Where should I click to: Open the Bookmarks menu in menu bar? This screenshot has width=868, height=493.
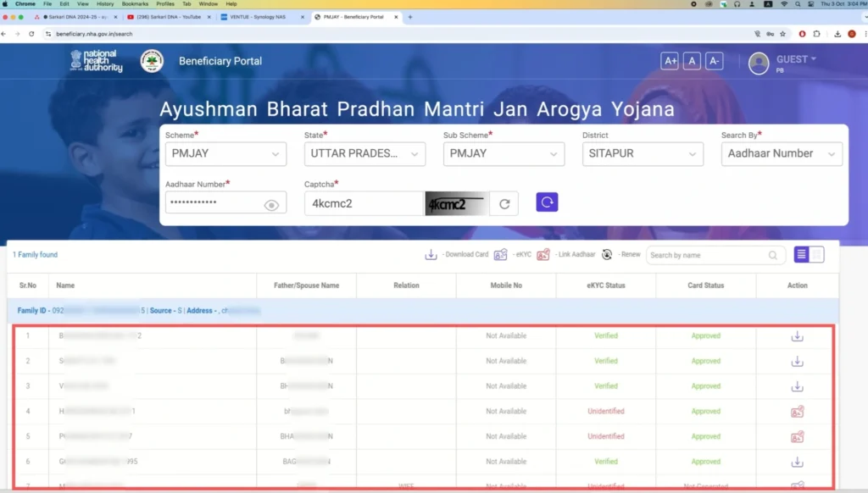[x=135, y=4]
